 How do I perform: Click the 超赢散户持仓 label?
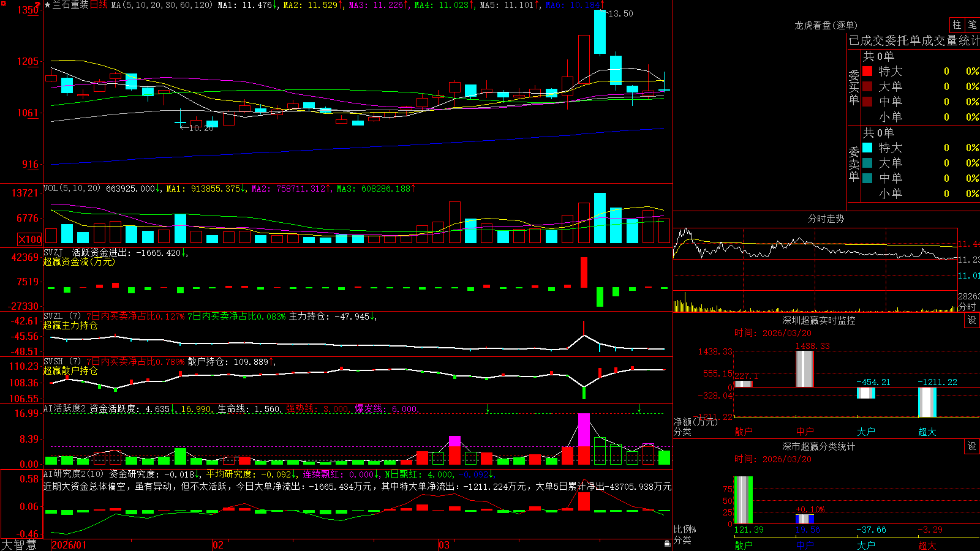tap(70, 370)
